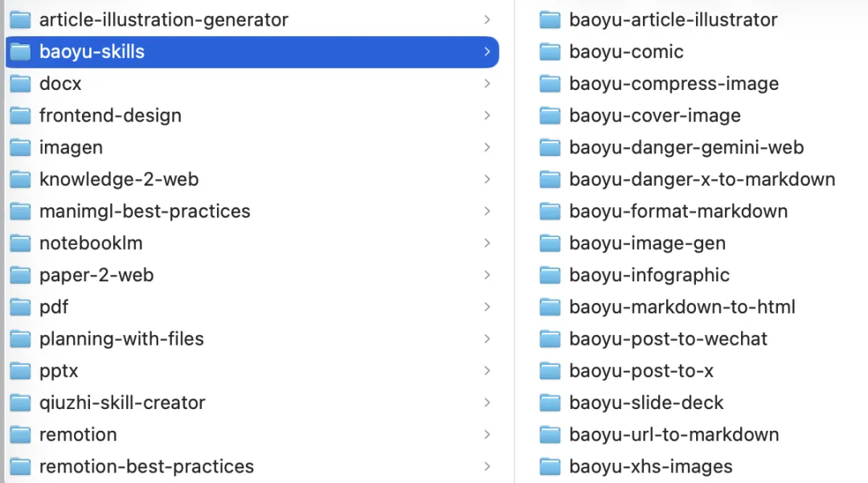Click the baoyu-slide-deck folder icon
Screen dimensions: 868x483
coord(550,403)
